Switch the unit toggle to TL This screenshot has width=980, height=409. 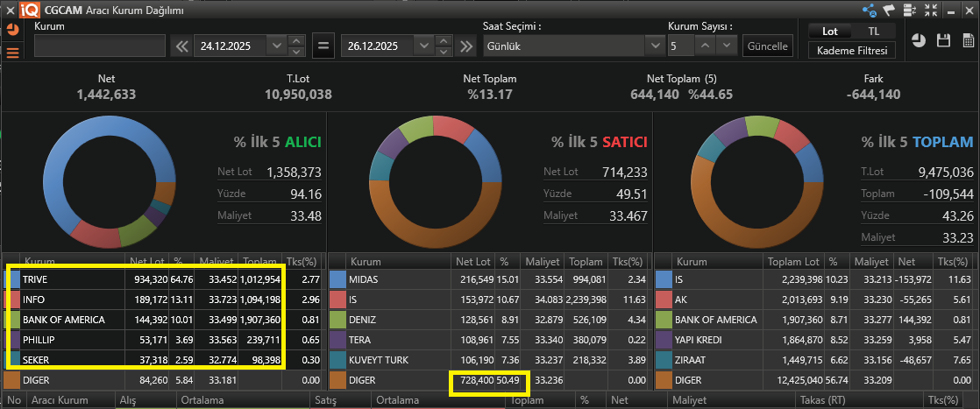pos(873,32)
